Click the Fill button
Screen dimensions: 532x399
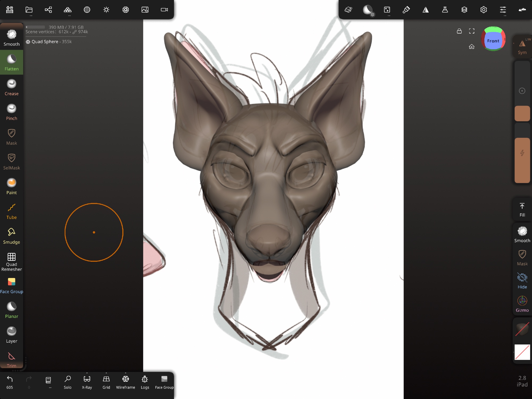(x=522, y=210)
